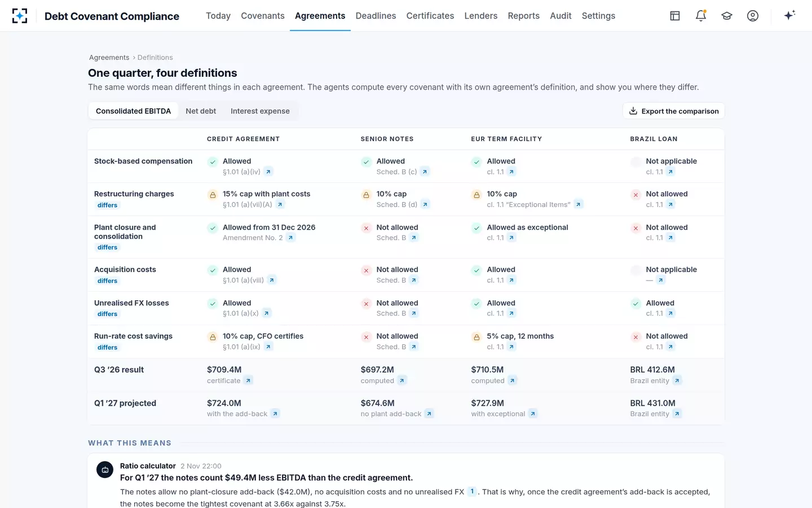Open source link for Sched. B (d)
The height and width of the screenshot is (508, 812).
click(x=425, y=205)
